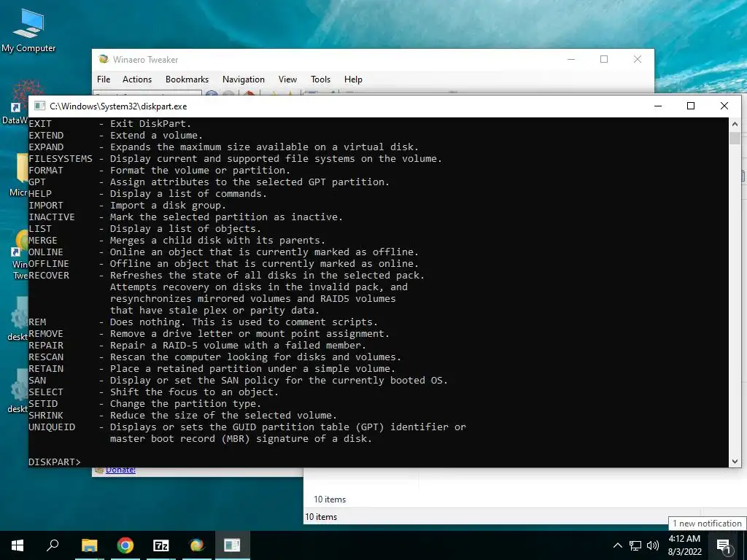Image resolution: width=747 pixels, height=560 pixels.
Task: Open Windows Start menu
Action: 18,545
